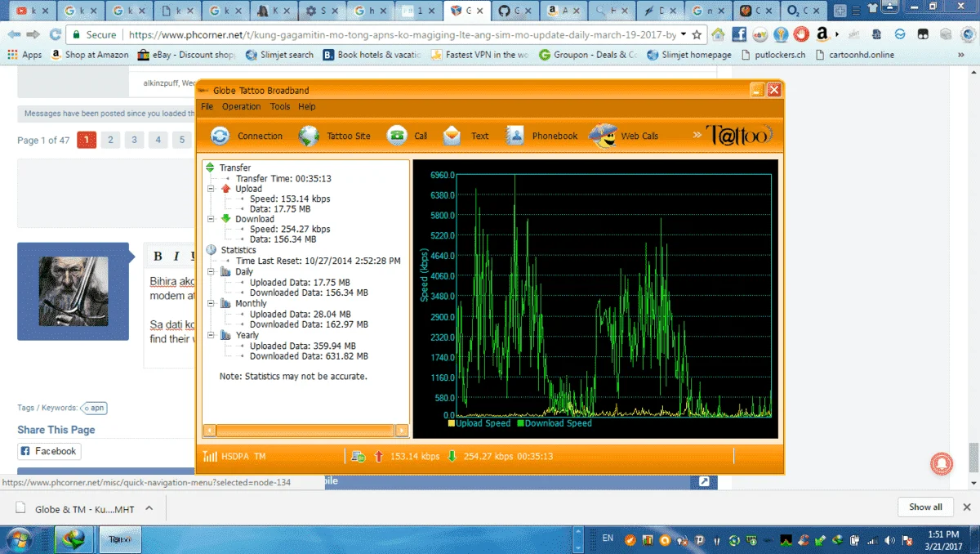
Task: Click right arrow of tree horizontal scrollbar
Action: coord(401,430)
